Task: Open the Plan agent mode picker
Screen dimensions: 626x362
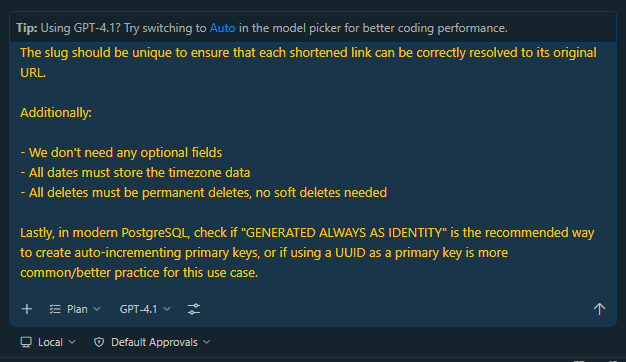Action: [75, 309]
